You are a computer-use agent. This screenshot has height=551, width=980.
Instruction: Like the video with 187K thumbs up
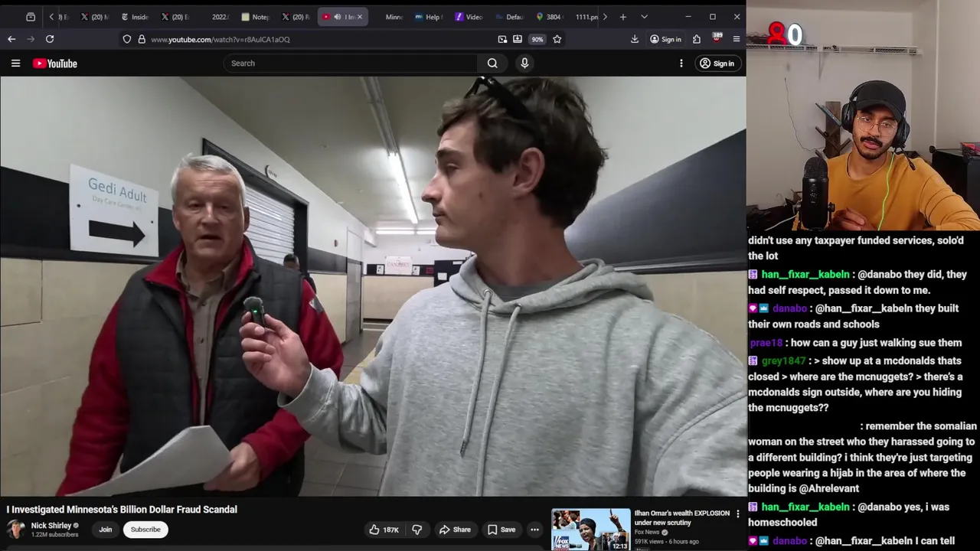coord(384,530)
